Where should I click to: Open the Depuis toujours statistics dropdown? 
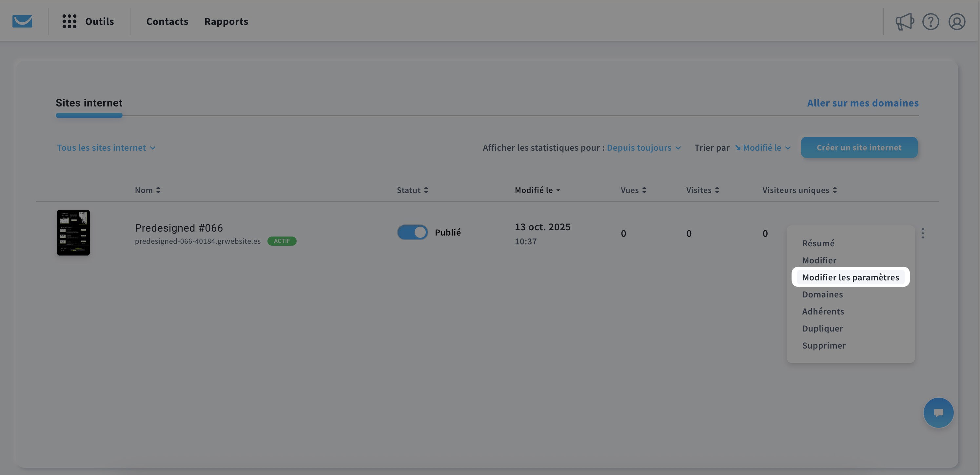pos(643,147)
